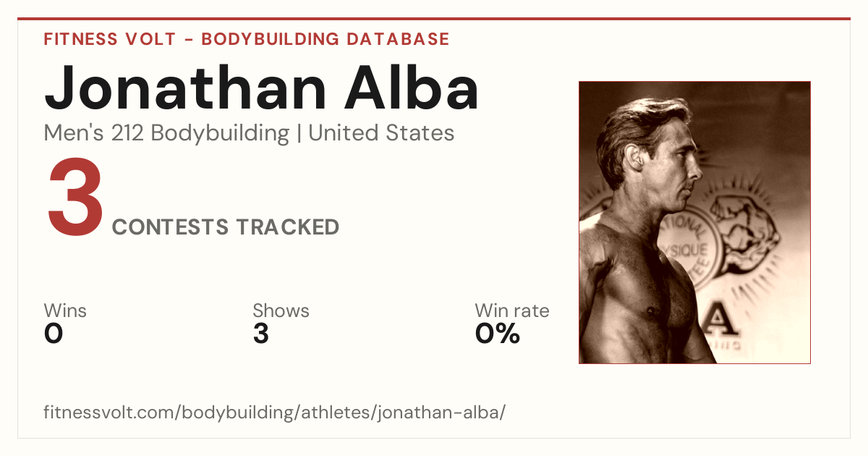Click the pipe separator between division and country
The height and width of the screenshot is (456, 868).
(x=299, y=134)
